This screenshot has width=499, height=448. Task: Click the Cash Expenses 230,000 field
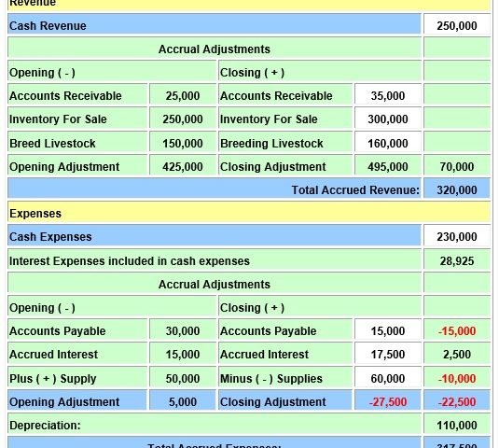(457, 236)
